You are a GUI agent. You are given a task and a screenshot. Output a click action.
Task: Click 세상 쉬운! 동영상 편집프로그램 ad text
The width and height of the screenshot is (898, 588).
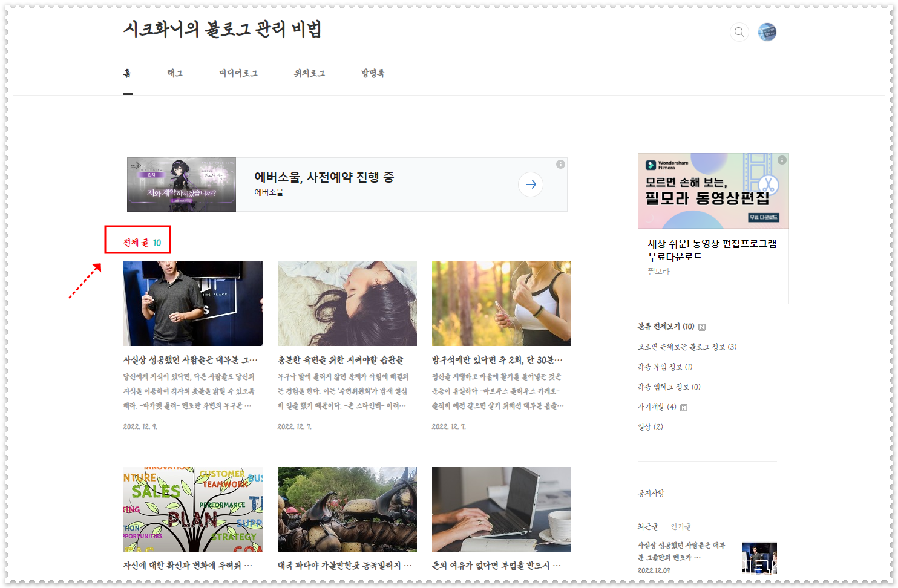coord(712,250)
